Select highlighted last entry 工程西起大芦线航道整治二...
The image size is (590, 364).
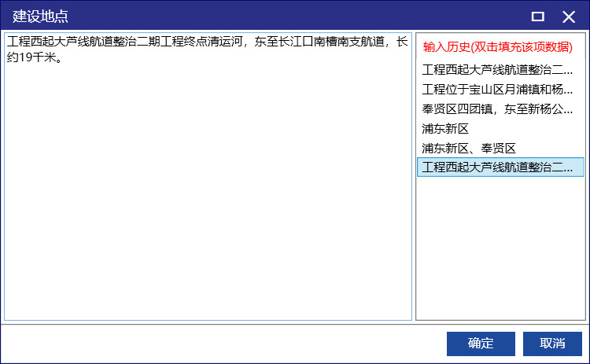point(500,167)
